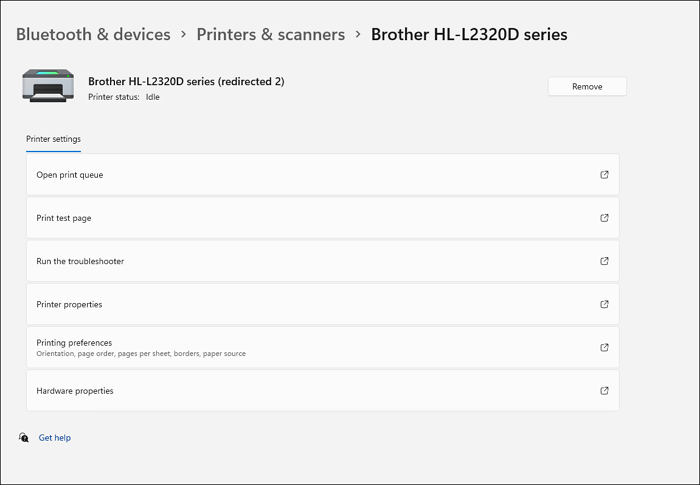
Task: Click the external link icon for Hardware properties
Action: (604, 391)
